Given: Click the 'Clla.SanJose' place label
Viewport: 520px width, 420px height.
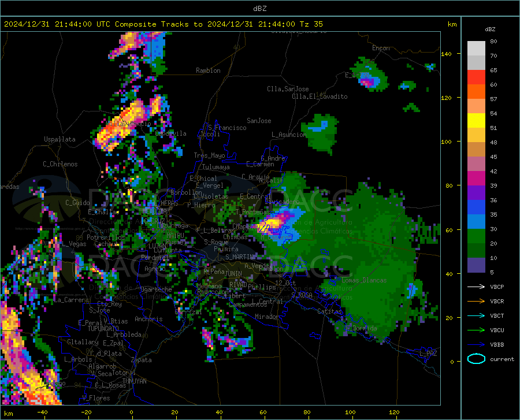Looking at the screenshot, I should tap(288, 89).
